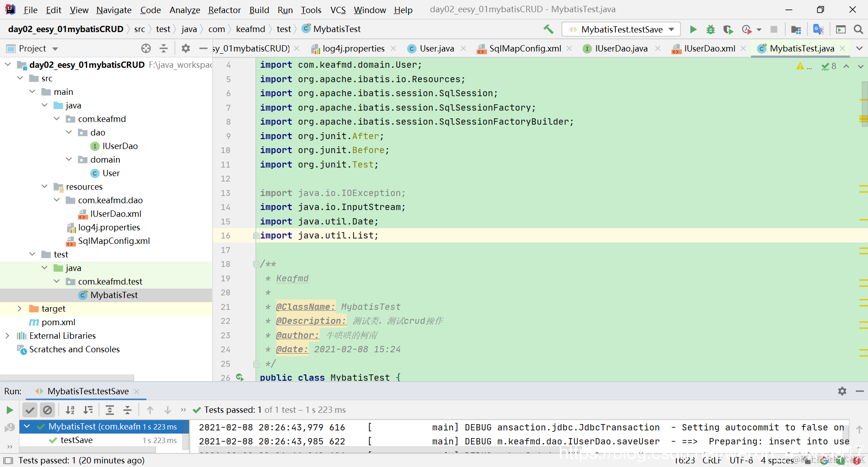Image resolution: width=868 pixels, height=467 pixels.
Task: Toggle the fold marker on line 16 imports
Action: (x=256, y=235)
